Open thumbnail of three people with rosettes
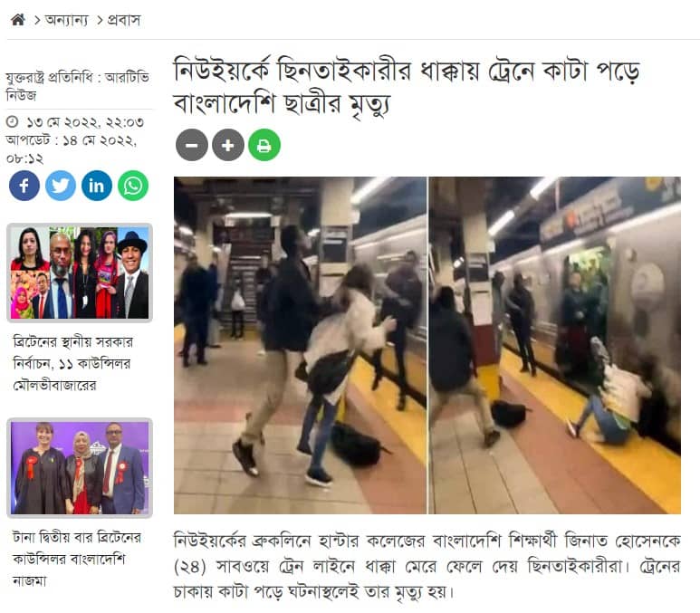The height and width of the screenshot is (613, 700). point(80,468)
